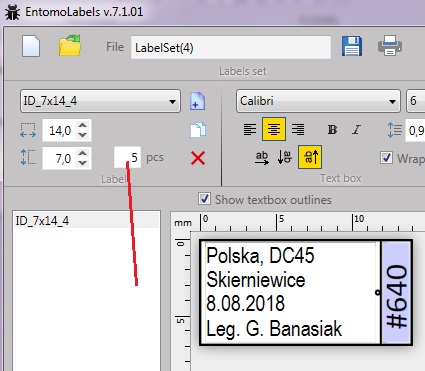Apply italic formatting to text
Image resolution: width=425 pixels, height=371 pixels.
tap(356, 129)
